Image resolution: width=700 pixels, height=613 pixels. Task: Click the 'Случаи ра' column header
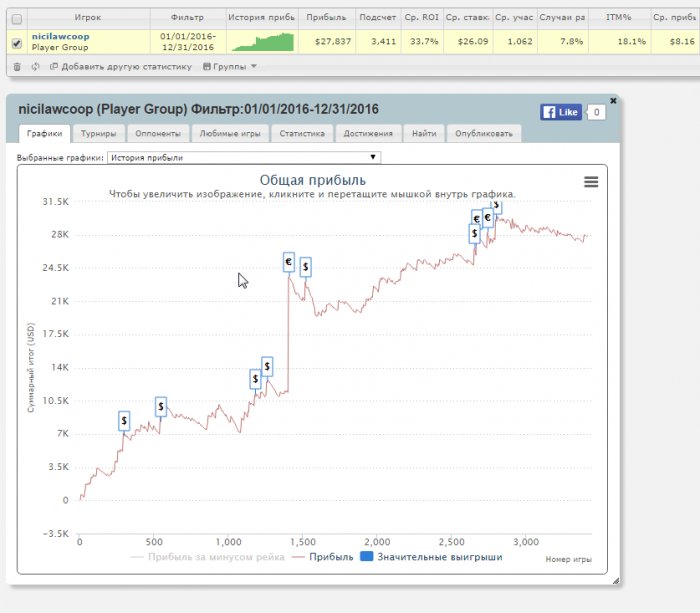(x=562, y=17)
